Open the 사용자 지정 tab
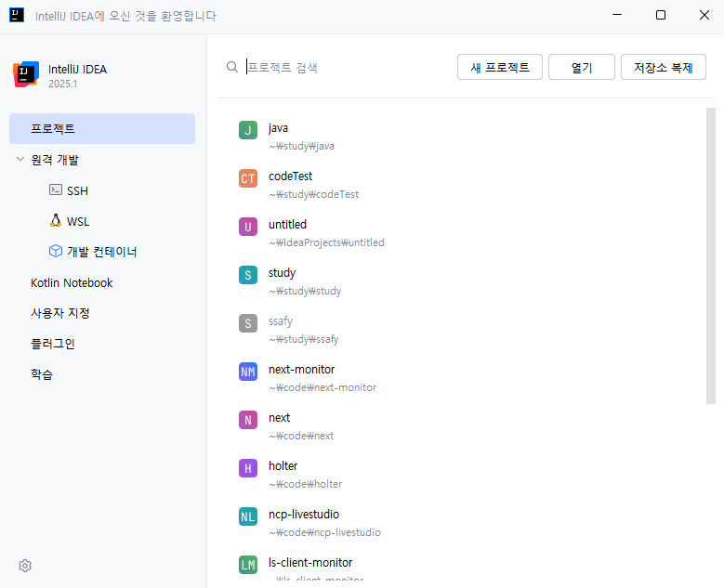Viewport: 724px width, 588px height. coord(60,313)
